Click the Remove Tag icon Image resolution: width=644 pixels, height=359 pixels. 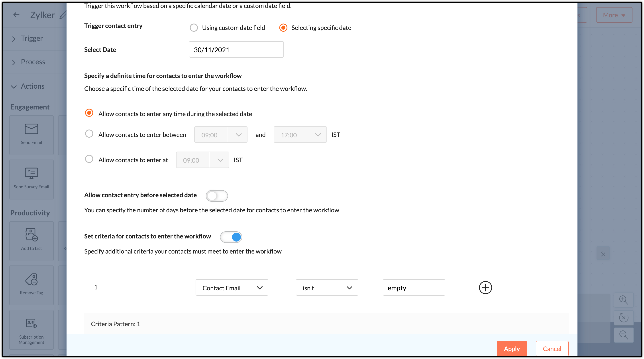point(31,279)
